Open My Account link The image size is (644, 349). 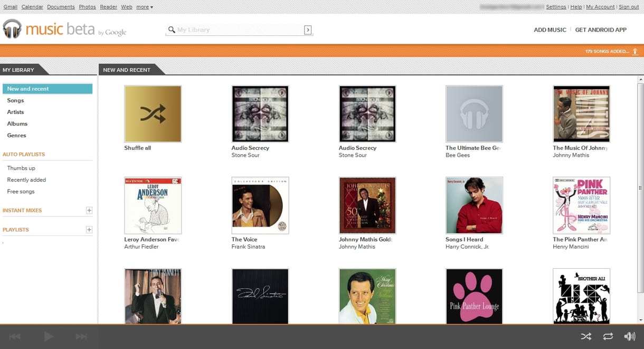pyautogui.click(x=600, y=7)
